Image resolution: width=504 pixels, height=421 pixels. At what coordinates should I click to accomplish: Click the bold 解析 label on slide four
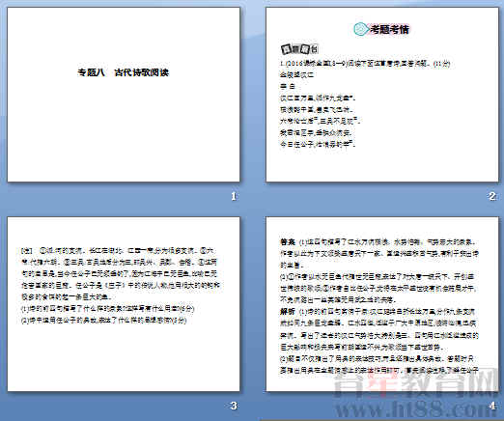tap(288, 311)
